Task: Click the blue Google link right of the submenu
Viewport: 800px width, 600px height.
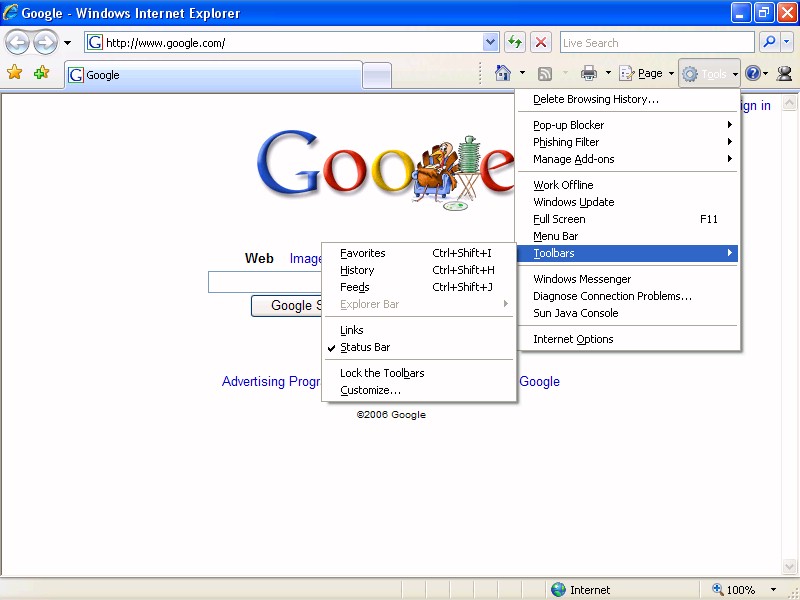Action: click(539, 382)
